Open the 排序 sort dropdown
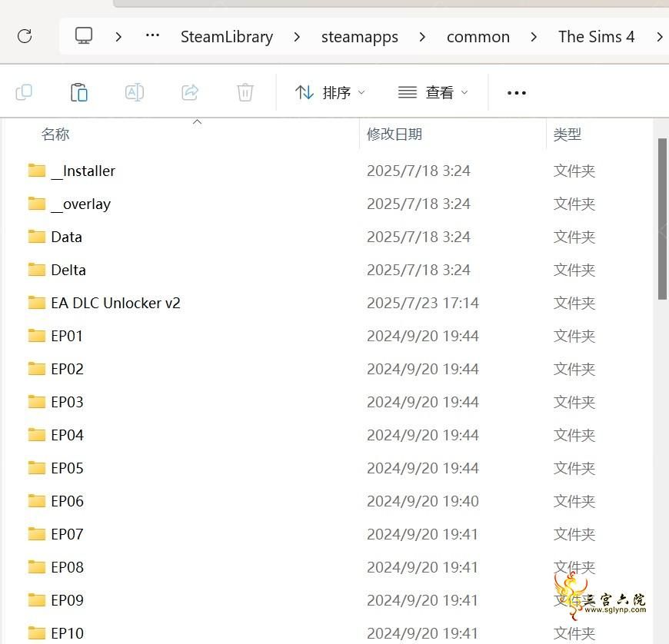669x644 pixels. click(x=330, y=92)
